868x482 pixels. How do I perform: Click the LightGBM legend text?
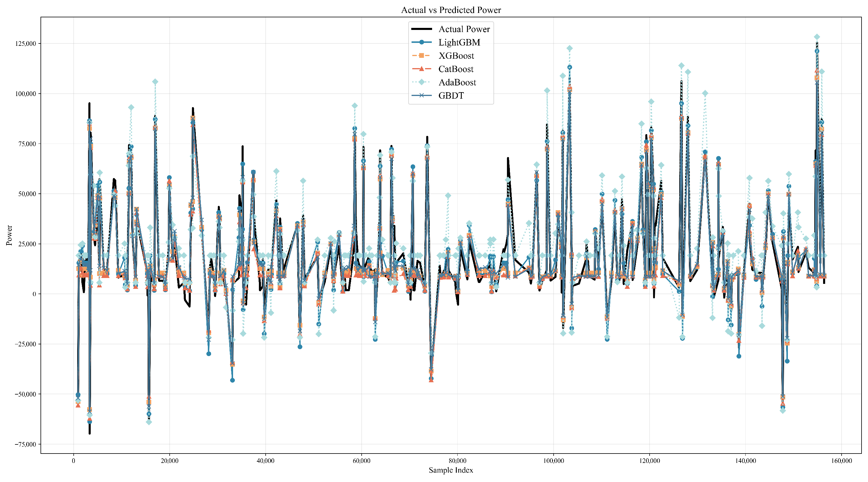[x=459, y=43]
